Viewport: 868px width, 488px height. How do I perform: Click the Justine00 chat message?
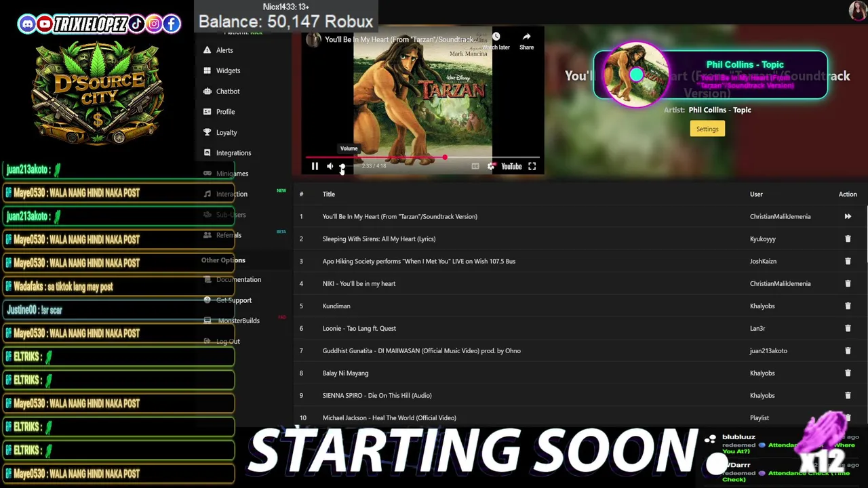pos(119,310)
